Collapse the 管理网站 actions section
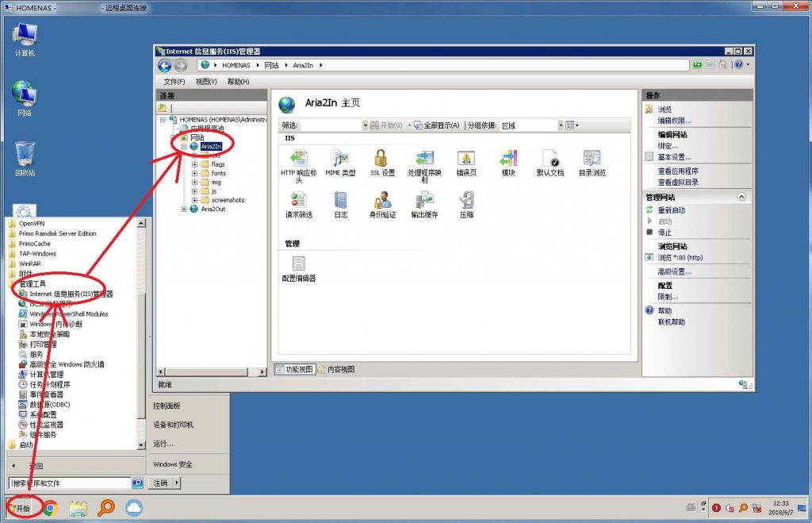This screenshot has width=812, height=523. click(741, 197)
